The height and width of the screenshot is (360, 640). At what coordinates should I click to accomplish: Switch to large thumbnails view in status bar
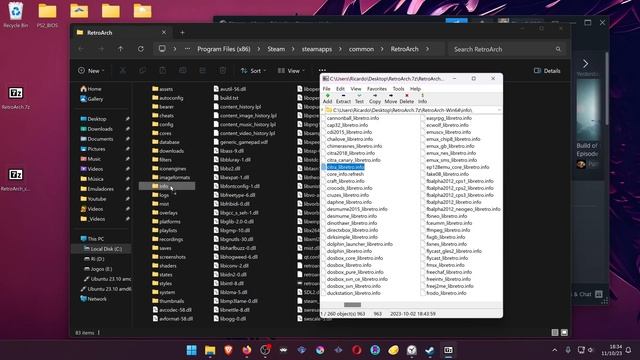point(564,333)
